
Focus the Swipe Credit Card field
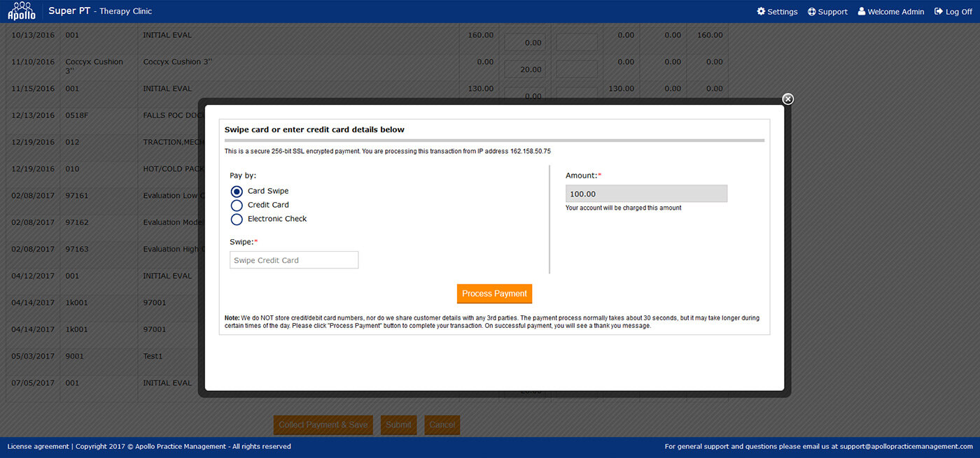(294, 260)
